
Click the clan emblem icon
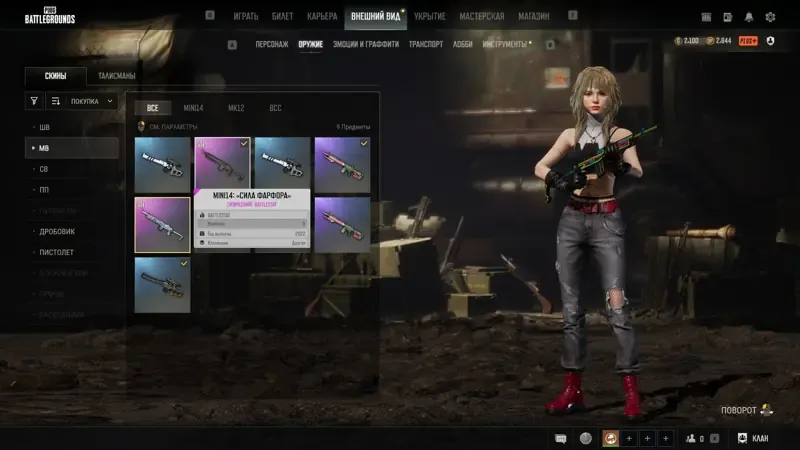point(742,438)
